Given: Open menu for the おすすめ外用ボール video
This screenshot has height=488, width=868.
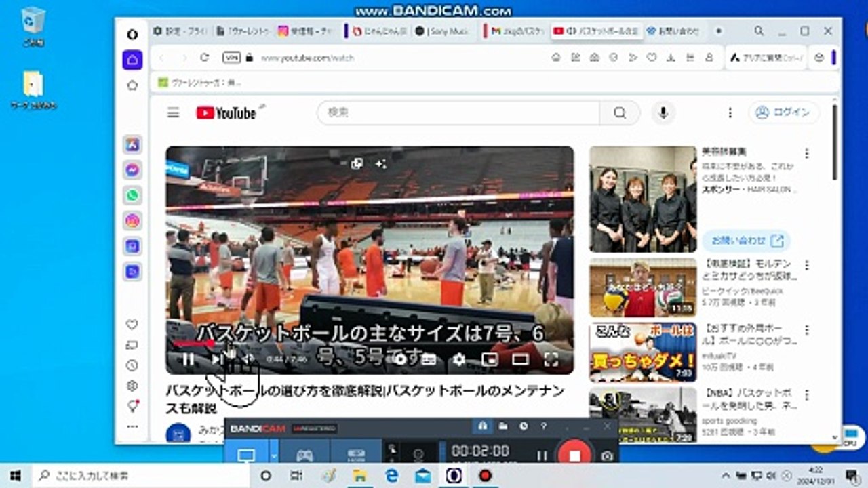Looking at the screenshot, I should coord(807,330).
